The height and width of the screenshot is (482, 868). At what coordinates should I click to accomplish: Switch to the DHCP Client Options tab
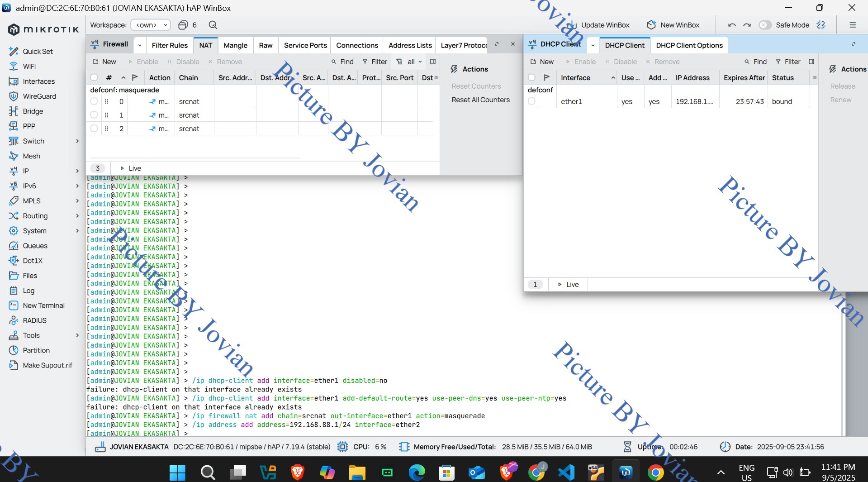pyautogui.click(x=689, y=45)
